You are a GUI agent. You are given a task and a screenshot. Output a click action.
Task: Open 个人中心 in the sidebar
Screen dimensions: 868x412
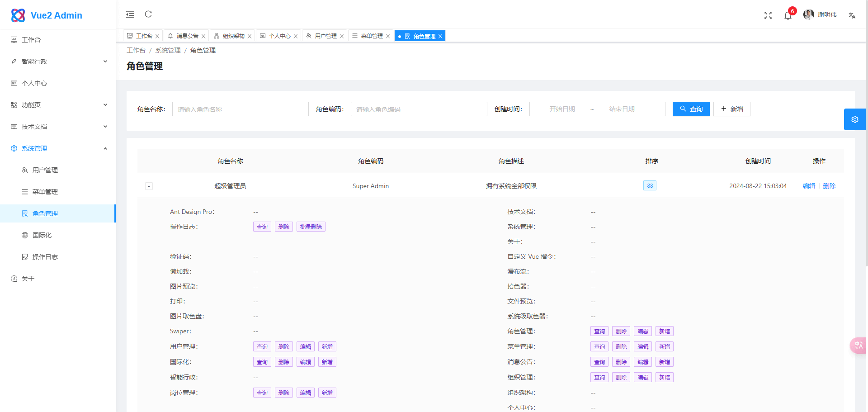coord(58,83)
